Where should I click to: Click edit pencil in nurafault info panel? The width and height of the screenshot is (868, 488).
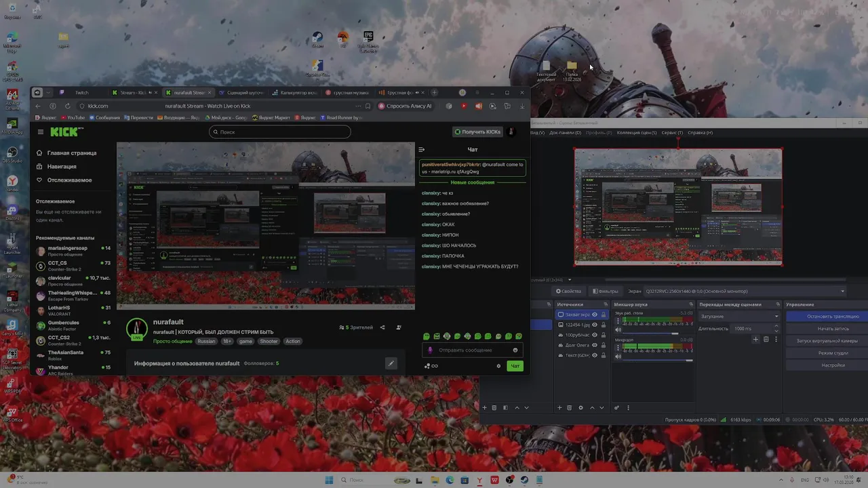pyautogui.click(x=391, y=363)
